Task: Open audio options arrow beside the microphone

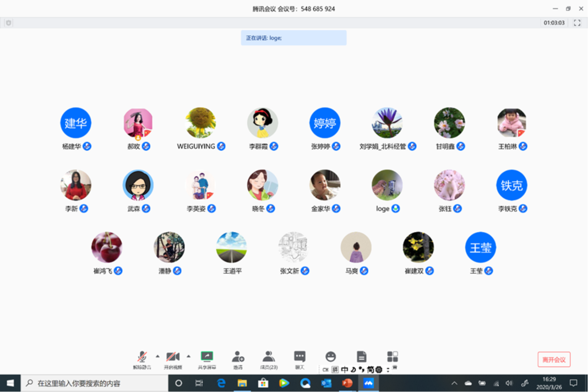Action: pyautogui.click(x=158, y=356)
